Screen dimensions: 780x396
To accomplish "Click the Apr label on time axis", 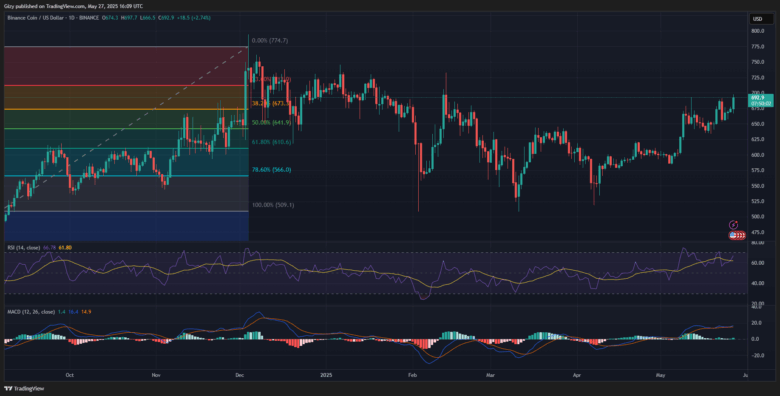I will [577, 374].
